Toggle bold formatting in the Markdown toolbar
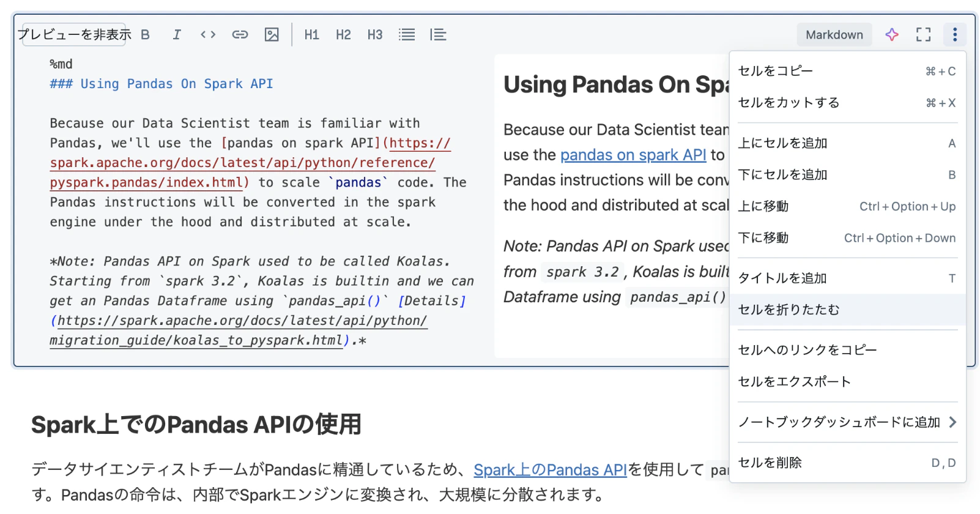This screenshot has width=980, height=514. tap(145, 35)
